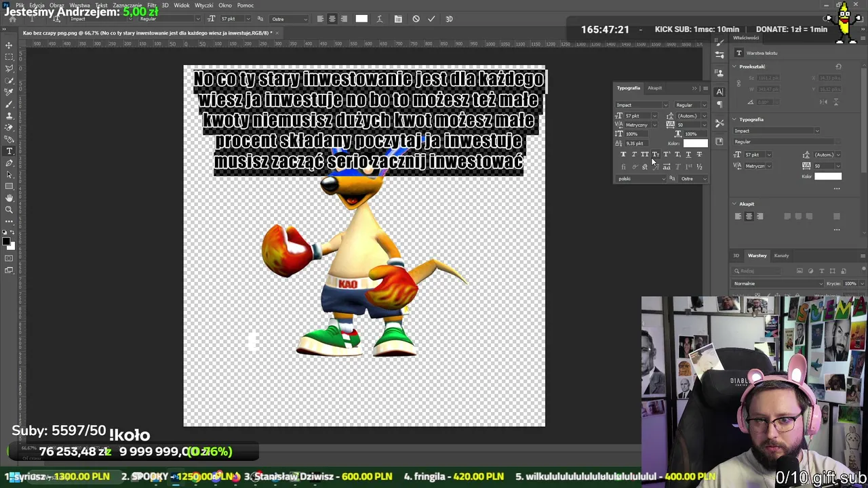This screenshot has width=868, height=488.
Task: Select the Clone Stamp tool
Action: click(x=9, y=115)
